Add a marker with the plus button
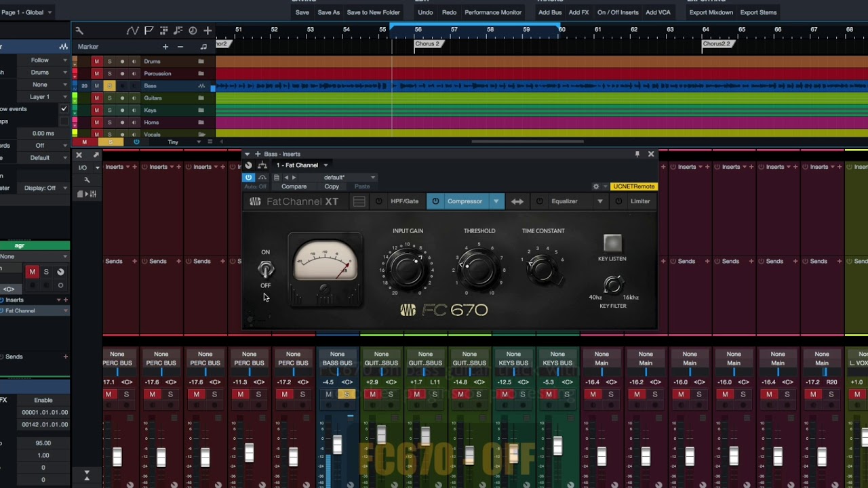 click(165, 47)
